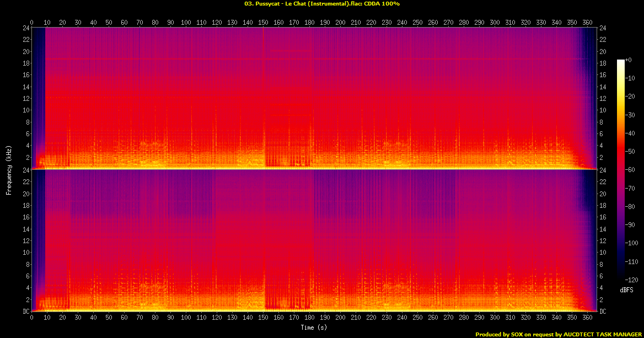Click the "-10" value on the dBFS scale

point(630,78)
